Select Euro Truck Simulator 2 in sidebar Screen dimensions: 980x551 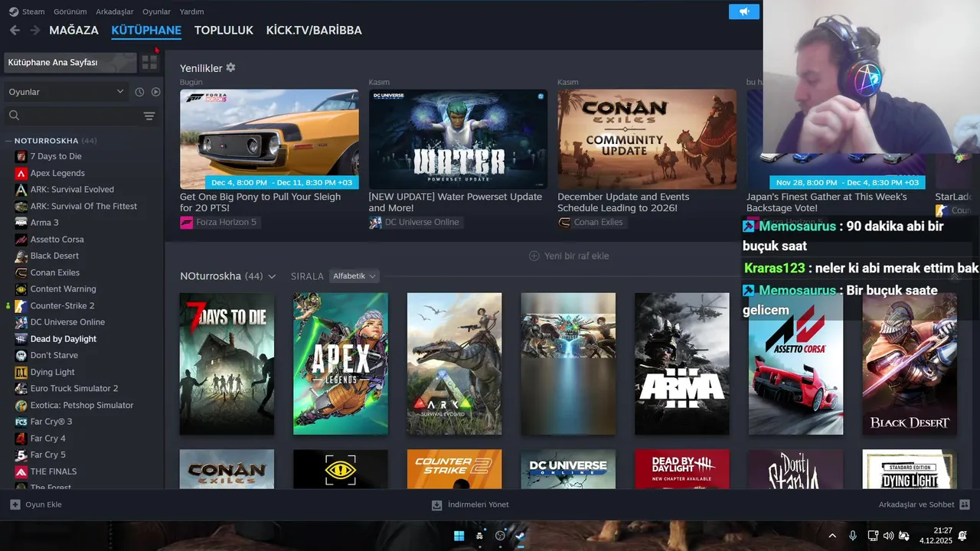coord(74,388)
